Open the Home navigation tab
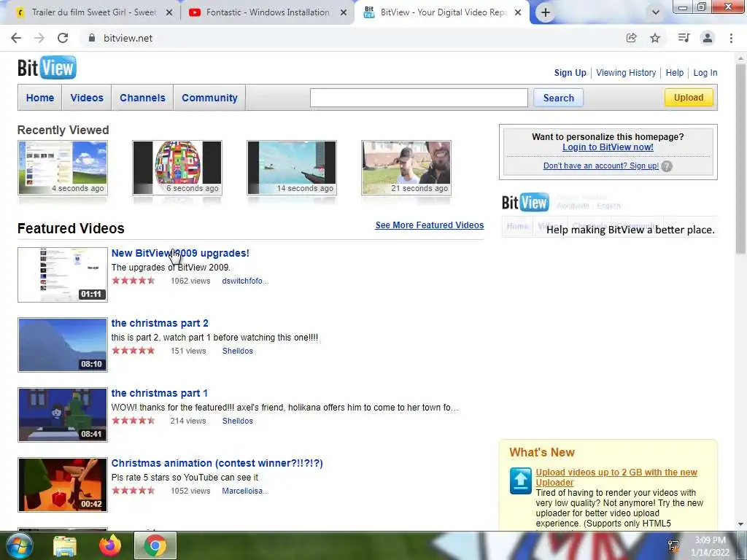 (x=40, y=98)
